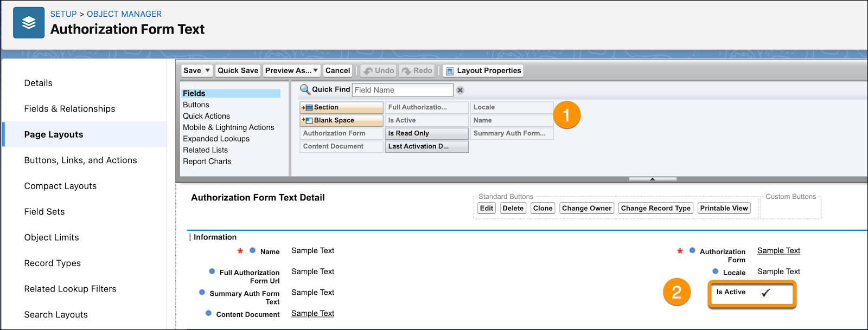
Task: Click the Save button
Action: (192, 70)
